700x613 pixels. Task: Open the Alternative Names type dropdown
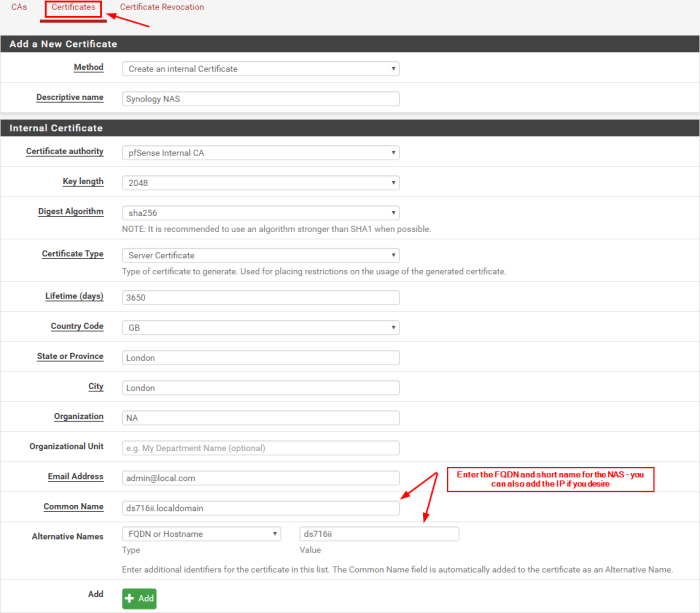(x=201, y=534)
